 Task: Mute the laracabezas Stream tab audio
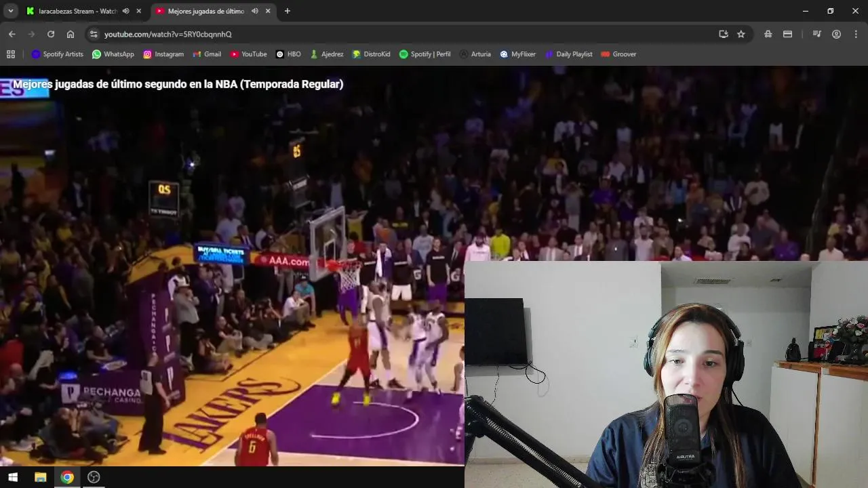[126, 11]
